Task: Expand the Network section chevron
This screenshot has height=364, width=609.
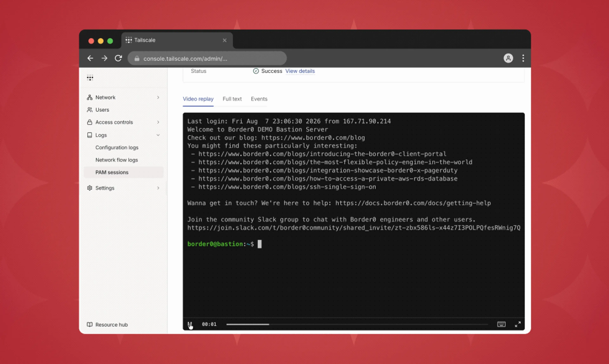Action: point(158,97)
